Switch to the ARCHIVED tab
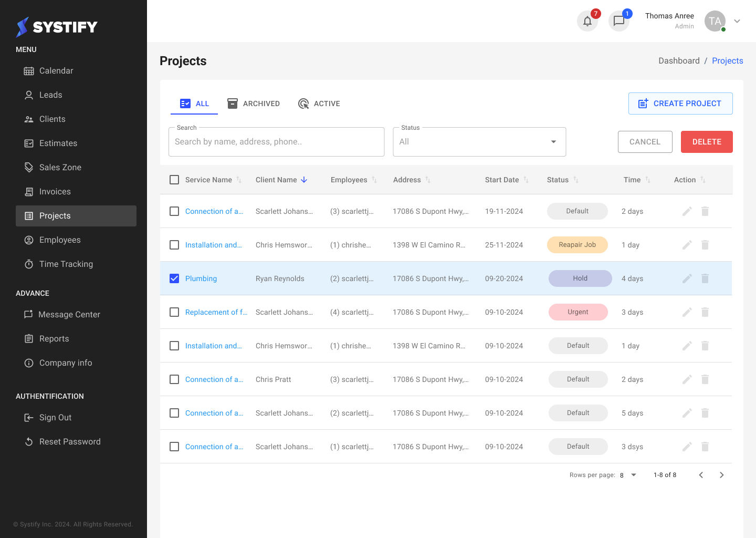The image size is (756, 538). (x=254, y=104)
